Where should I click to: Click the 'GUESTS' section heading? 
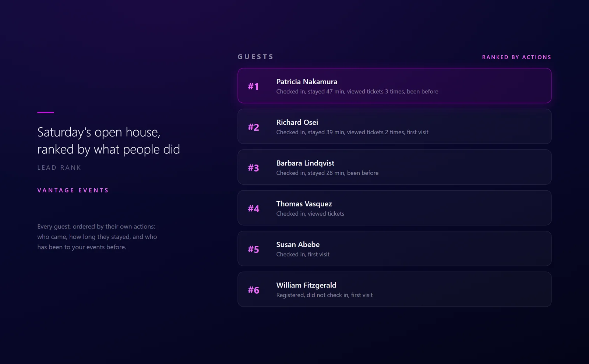255,57
